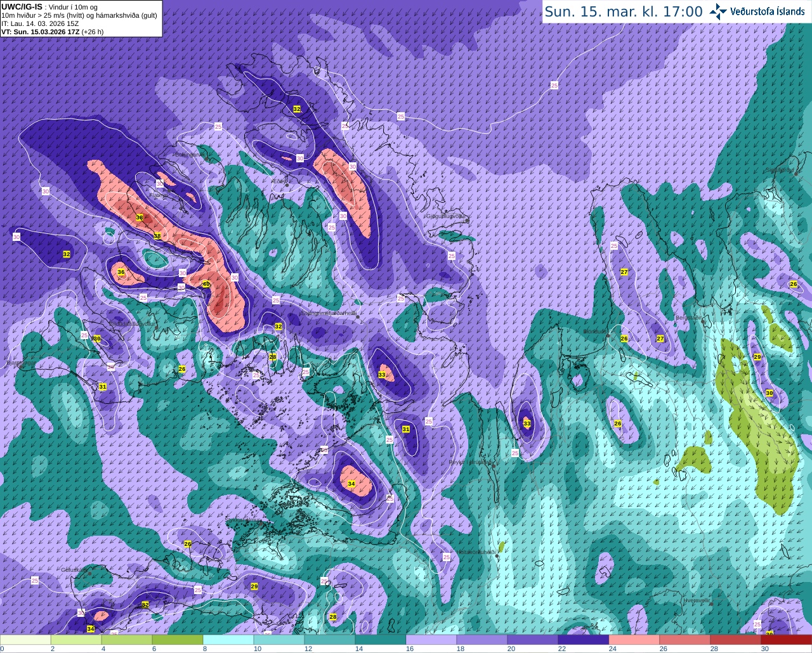
Task: Click the yellow 40 gust maximum label
Action: tap(206, 284)
